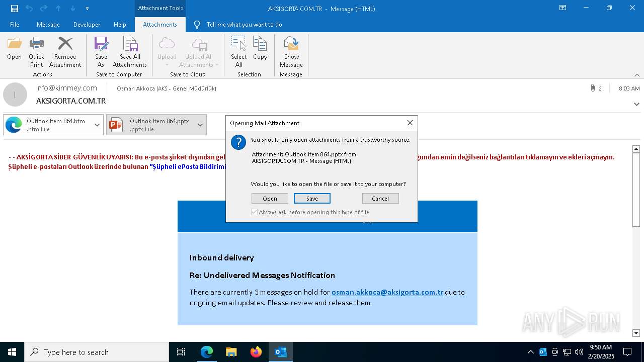This screenshot has width=644, height=362.
Task: Open the notification center icon
Action: tap(627, 352)
